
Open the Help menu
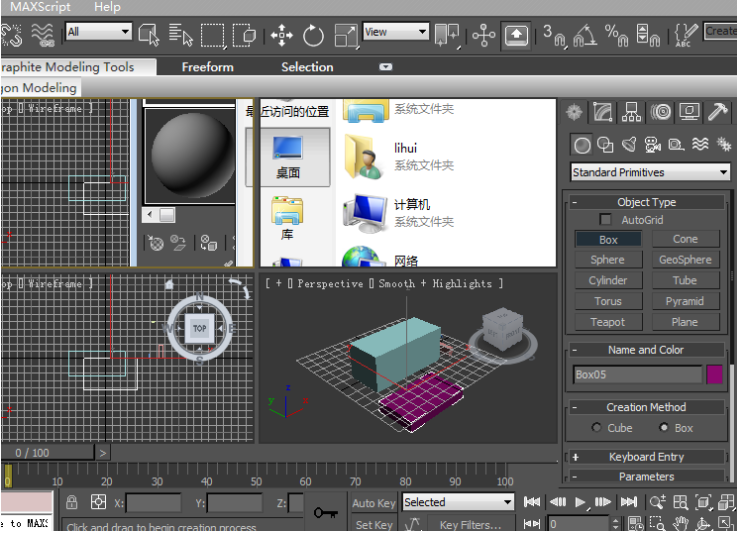107,7
